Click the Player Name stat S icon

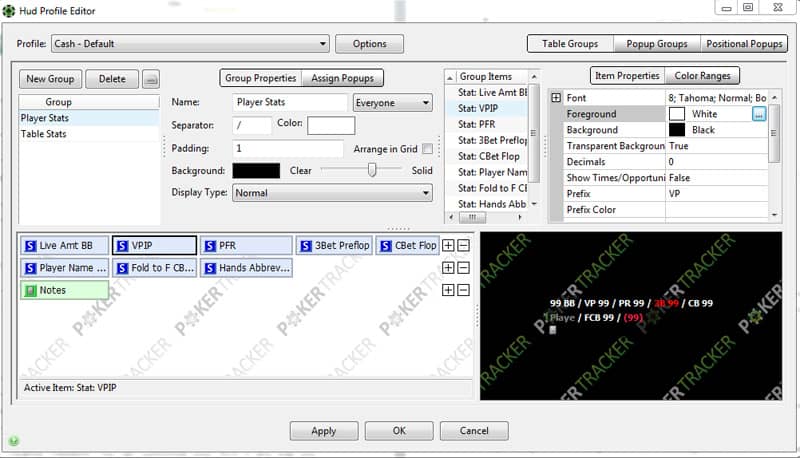(31, 268)
